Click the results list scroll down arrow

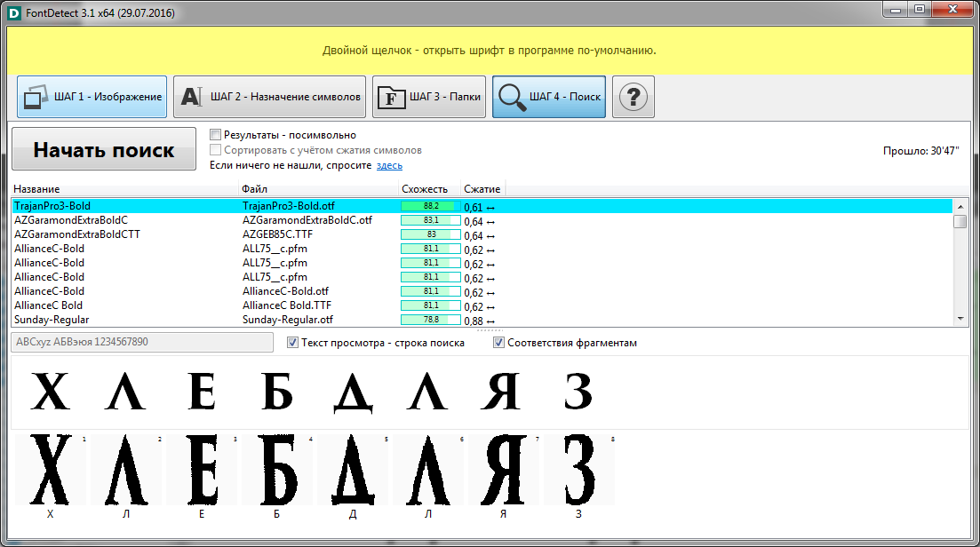coord(960,319)
